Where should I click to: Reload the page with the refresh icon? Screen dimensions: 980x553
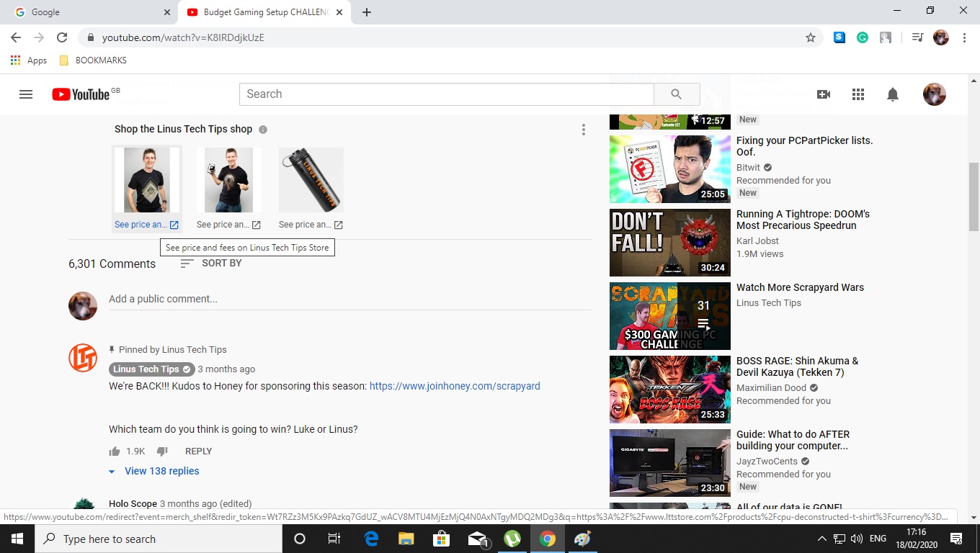pos(62,37)
